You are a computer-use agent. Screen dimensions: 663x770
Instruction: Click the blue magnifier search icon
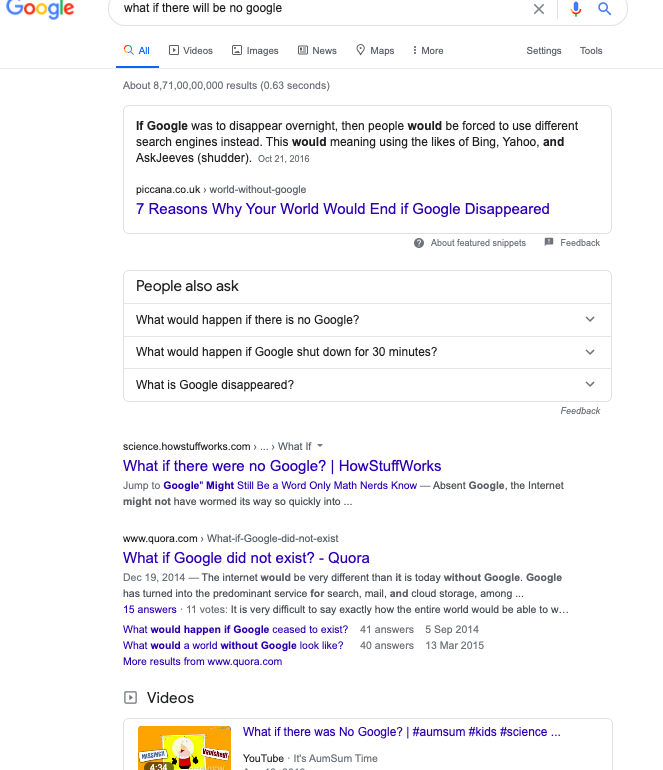click(x=605, y=8)
